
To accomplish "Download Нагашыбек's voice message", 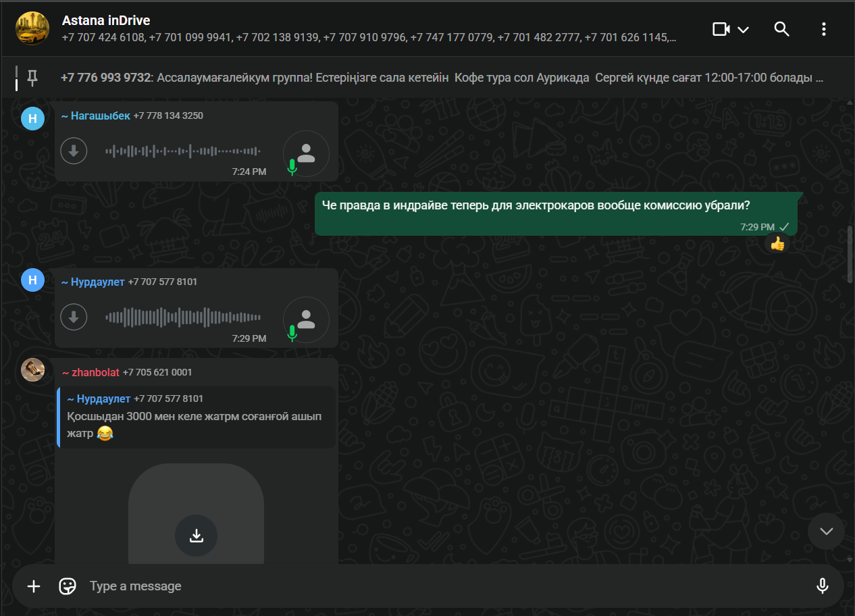I will tap(74, 151).
